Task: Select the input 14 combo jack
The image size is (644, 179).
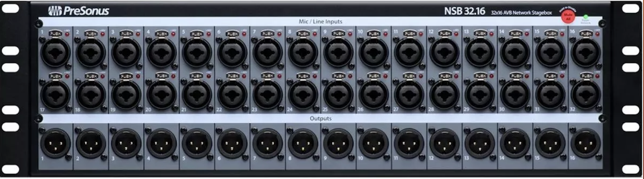Action: [x=515, y=53]
